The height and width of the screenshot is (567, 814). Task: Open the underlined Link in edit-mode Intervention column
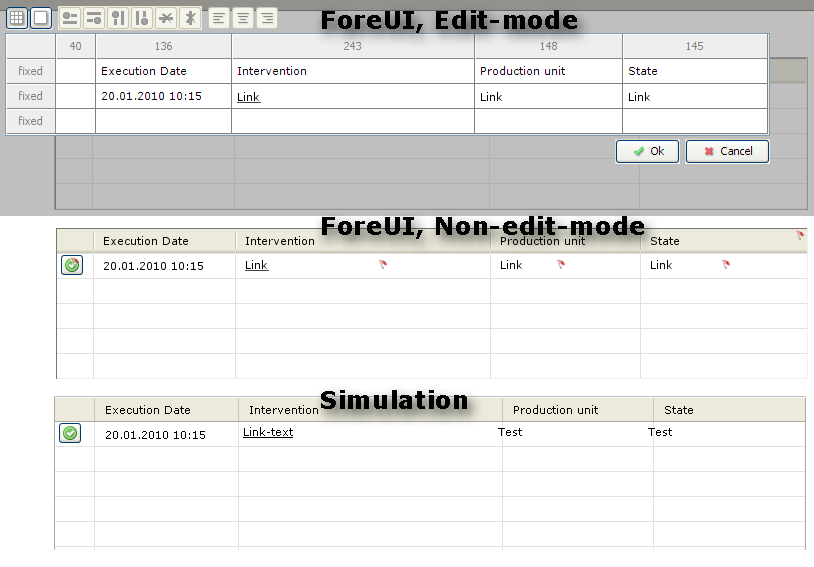pos(248,97)
